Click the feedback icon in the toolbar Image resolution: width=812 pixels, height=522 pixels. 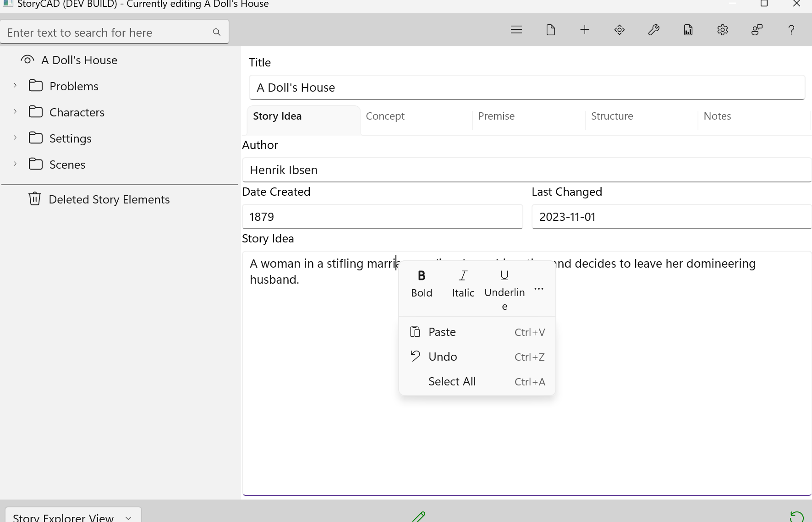pyautogui.click(x=757, y=29)
